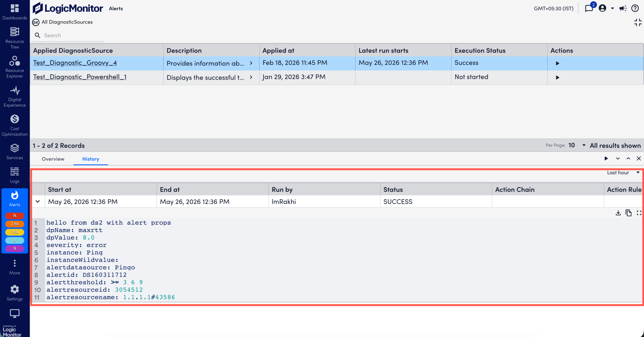Click warning alerts count 1.5k badge
The image size is (644, 337).
pos(15,232)
